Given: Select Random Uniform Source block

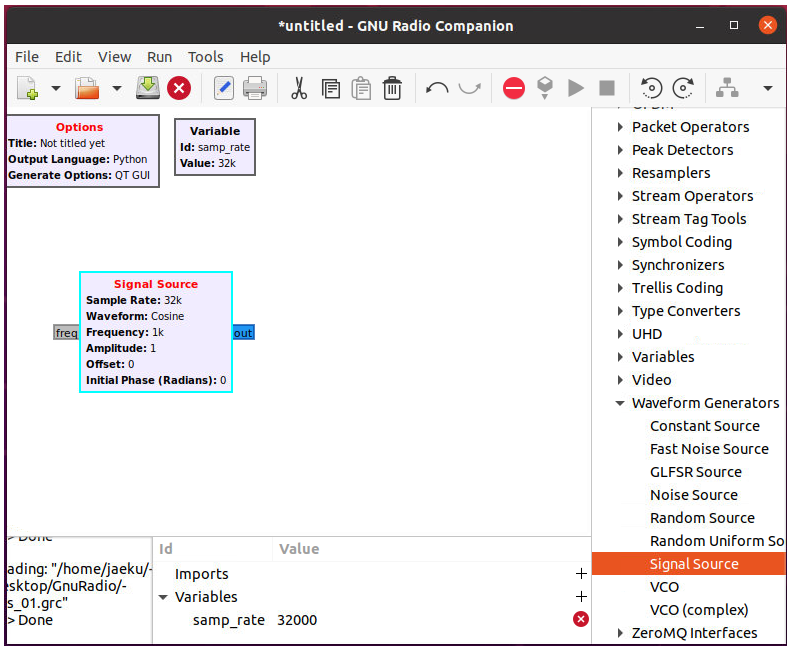Looking at the screenshot, I should pos(717,541).
